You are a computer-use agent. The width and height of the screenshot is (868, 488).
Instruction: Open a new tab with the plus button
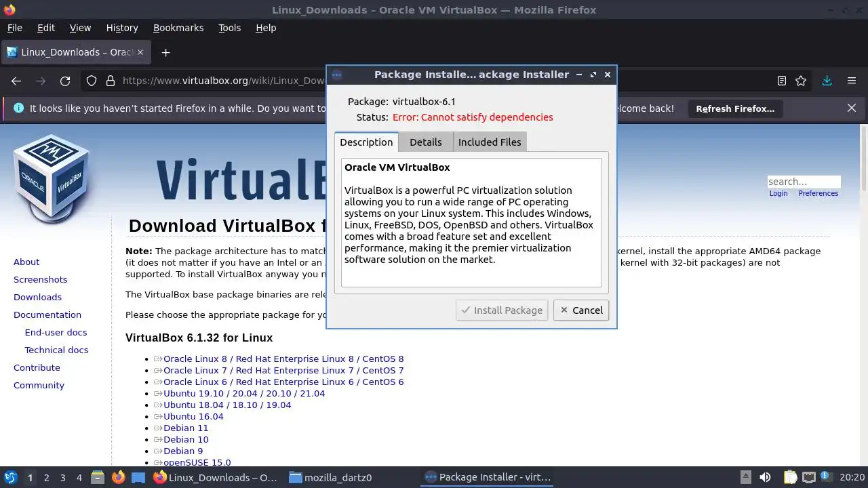pos(165,52)
